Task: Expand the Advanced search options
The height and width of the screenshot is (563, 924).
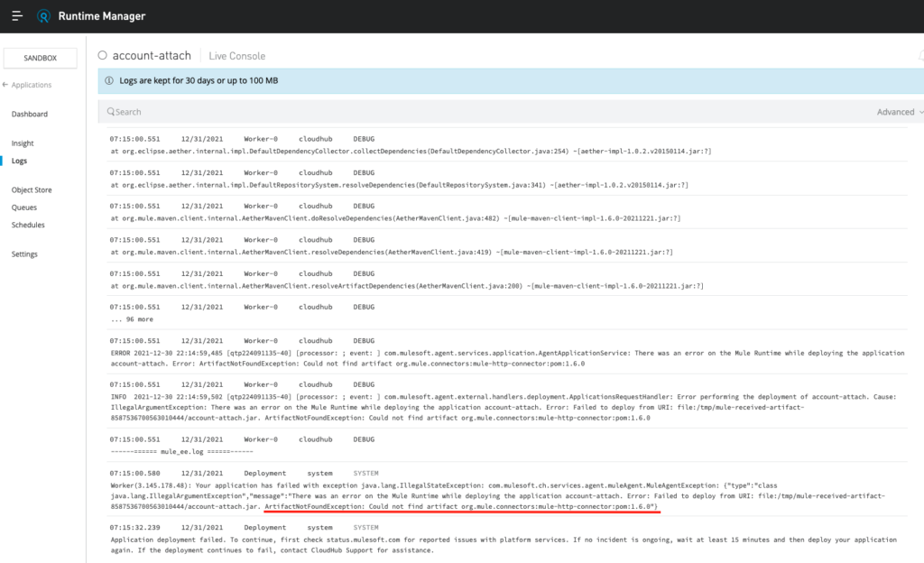Action: coord(900,112)
